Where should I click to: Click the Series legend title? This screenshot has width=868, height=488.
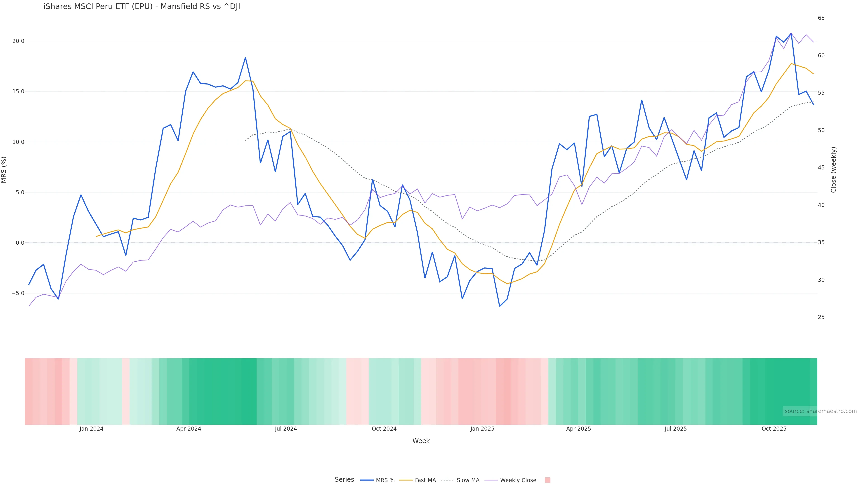[344, 480]
